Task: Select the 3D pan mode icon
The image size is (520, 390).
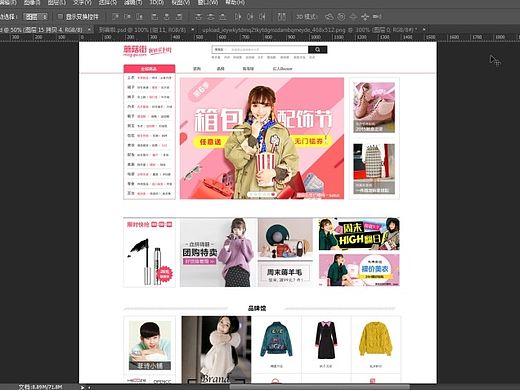Action: click(x=353, y=16)
